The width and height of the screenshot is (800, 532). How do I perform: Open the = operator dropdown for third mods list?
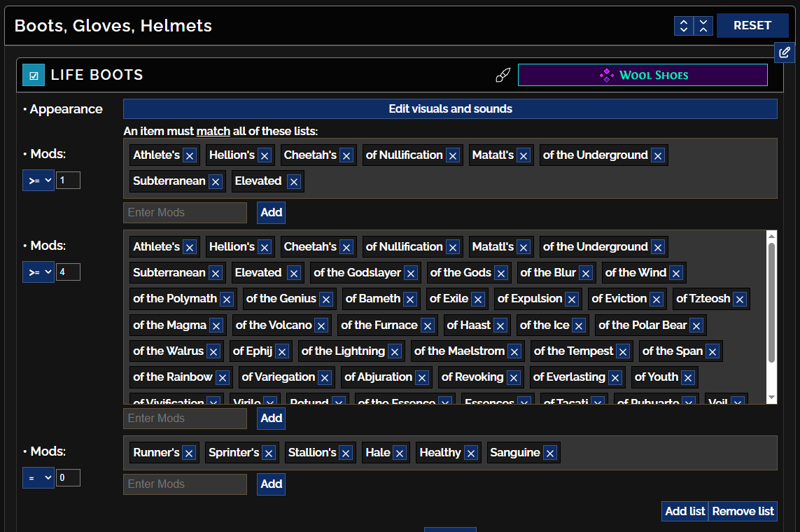tap(38, 478)
